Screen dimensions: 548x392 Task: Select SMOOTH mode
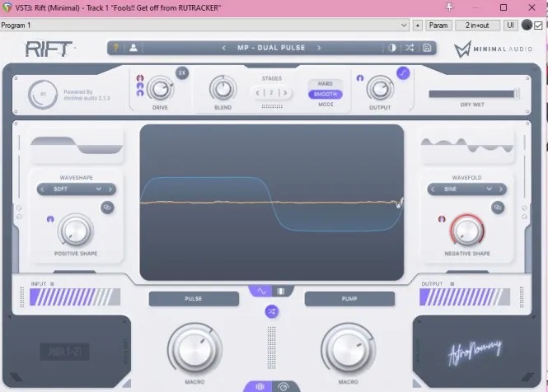325,95
